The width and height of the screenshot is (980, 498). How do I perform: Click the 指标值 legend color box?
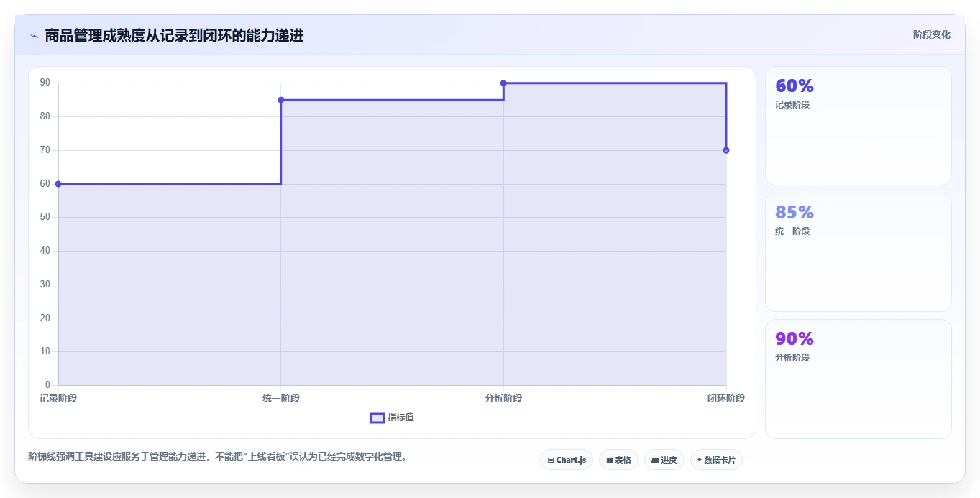tap(377, 418)
